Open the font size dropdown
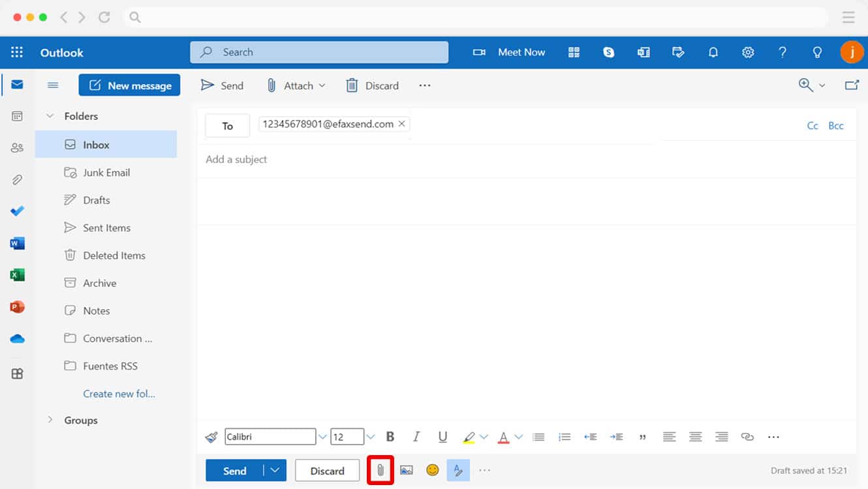The height and width of the screenshot is (489, 868). 370,436
